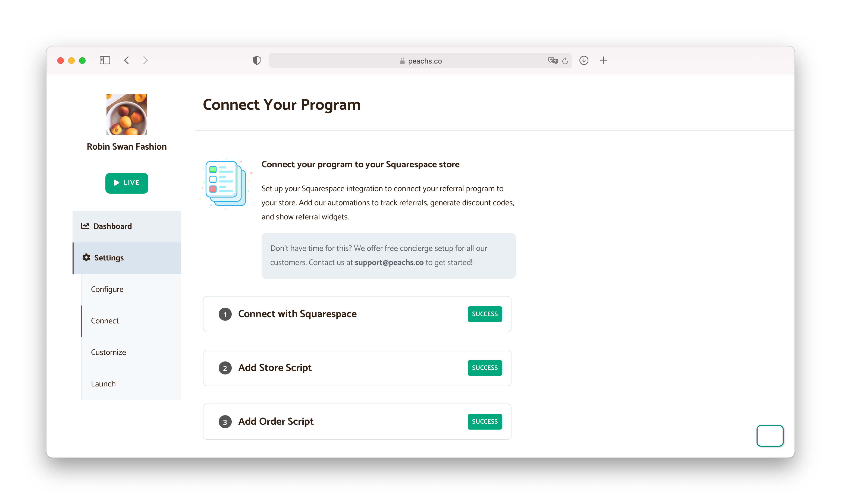Open a new tab with plus icon
This screenshot has height=504, width=841.
pyautogui.click(x=603, y=61)
